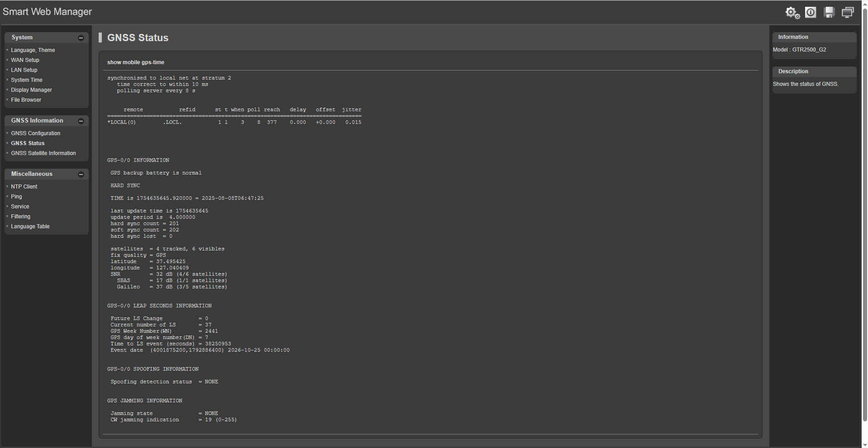Open LAN Setup page
This screenshot has width=868, height=448.
[x=24, y=70]
